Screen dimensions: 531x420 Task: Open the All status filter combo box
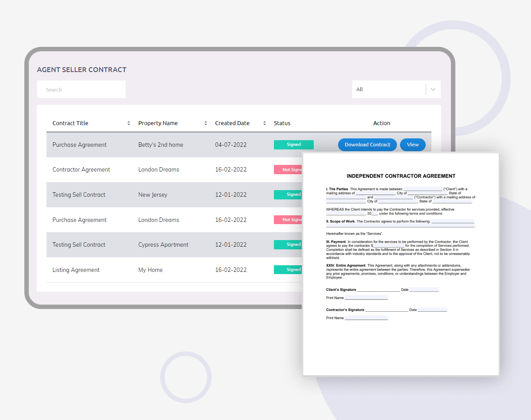coord(389,89)
